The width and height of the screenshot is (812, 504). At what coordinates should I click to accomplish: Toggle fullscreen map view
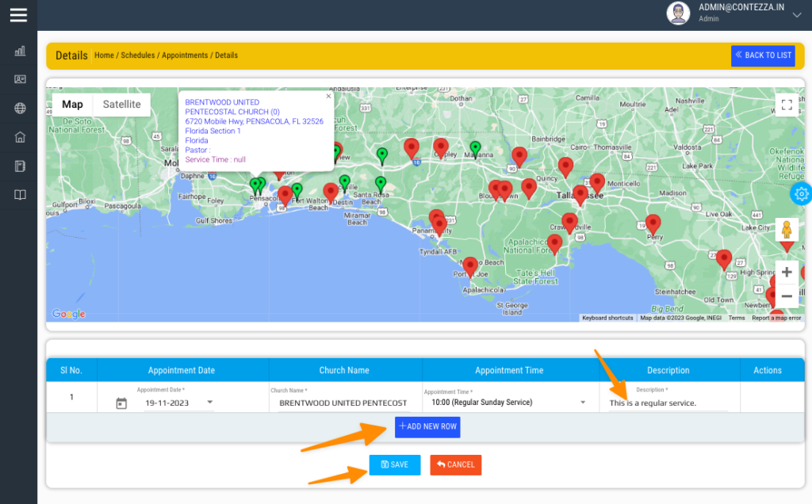787,105
